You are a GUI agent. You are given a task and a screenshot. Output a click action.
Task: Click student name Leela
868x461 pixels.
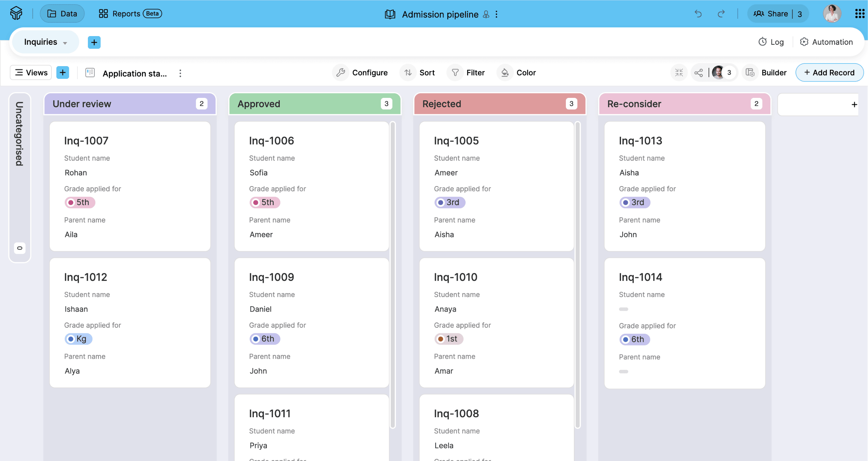(x=444, y=446)
